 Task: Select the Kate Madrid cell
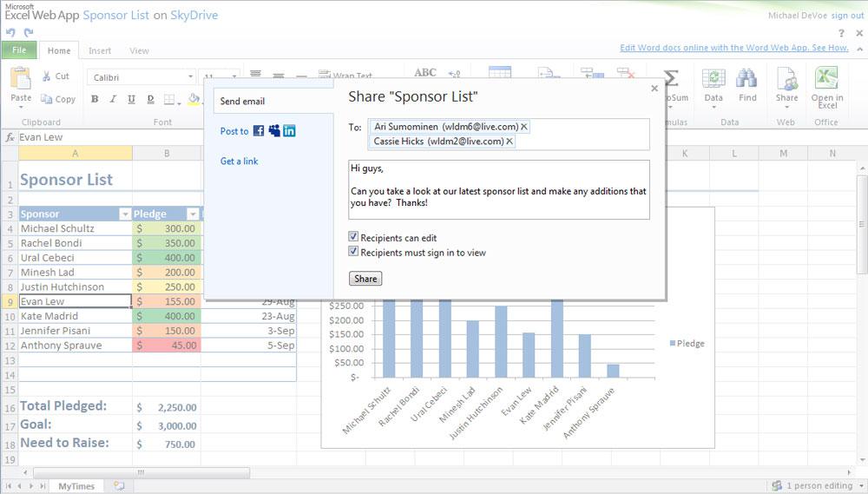click(76, 316)
